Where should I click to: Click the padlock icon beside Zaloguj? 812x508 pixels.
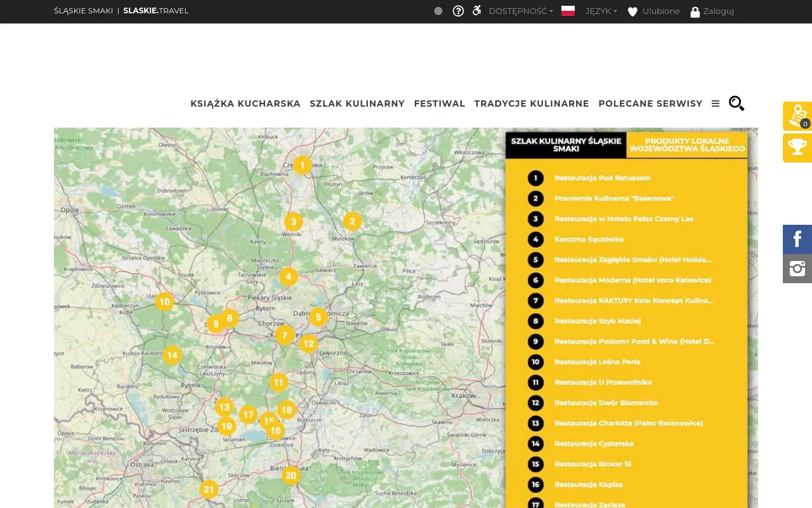[695, 11]
